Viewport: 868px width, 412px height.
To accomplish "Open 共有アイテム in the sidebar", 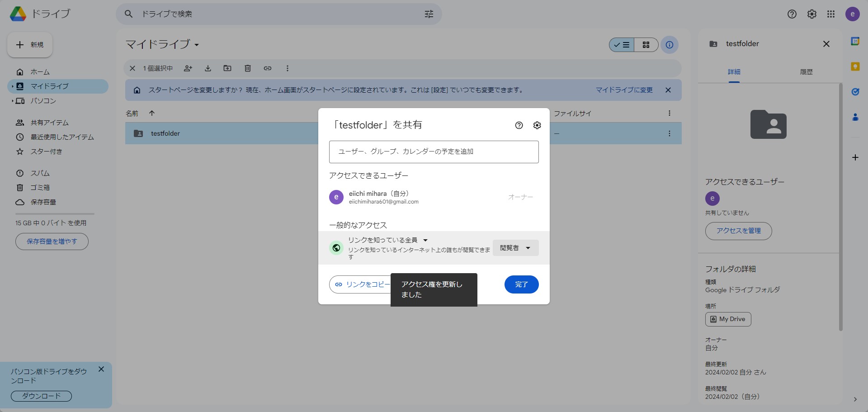I will [x=58, y=123].
